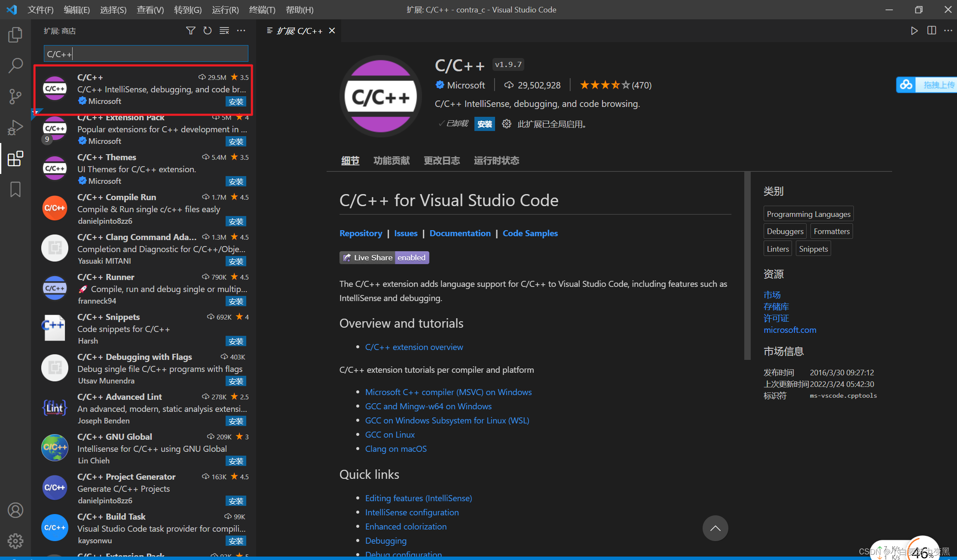The image size is (957, 560).
Task: Install the C/C++ extension from detail page
Action: point(484,124)
